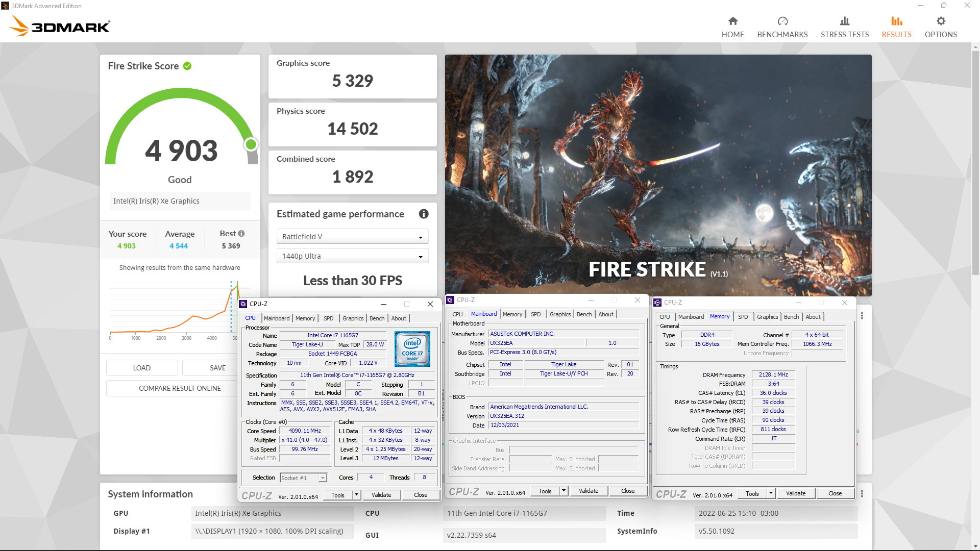Click the Intel Core i7 logo in CPU-Z

point(412,349)
